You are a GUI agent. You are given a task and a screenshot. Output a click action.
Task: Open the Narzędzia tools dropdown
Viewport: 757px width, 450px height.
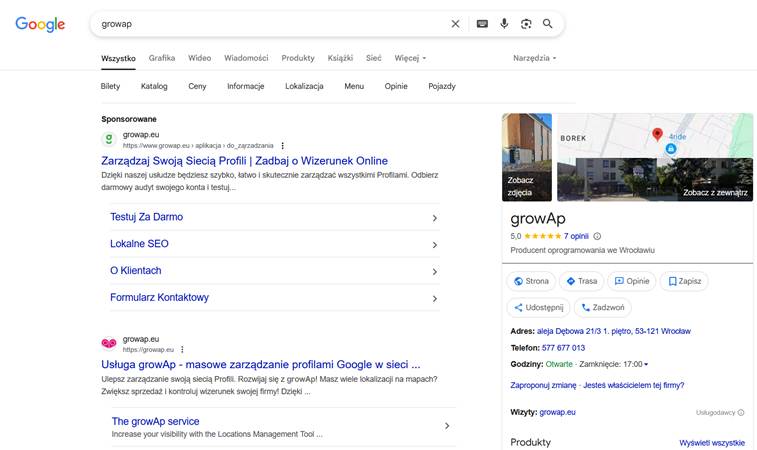[534, 58]
